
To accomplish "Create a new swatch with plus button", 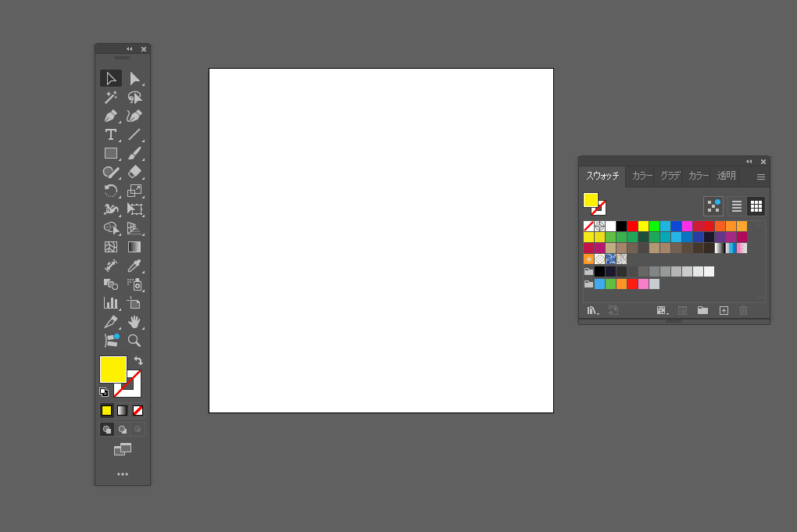I will pyautogui.click(x=724, y=310).
